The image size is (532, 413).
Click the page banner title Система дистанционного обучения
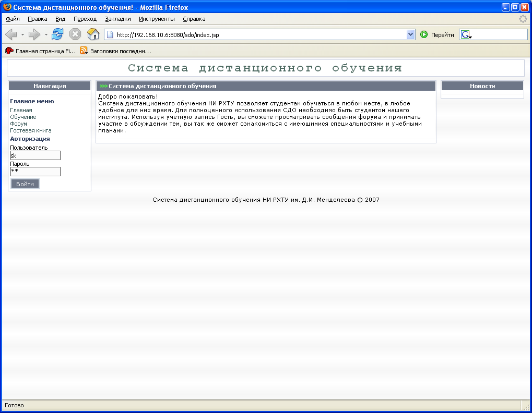[x=265, y=68]
